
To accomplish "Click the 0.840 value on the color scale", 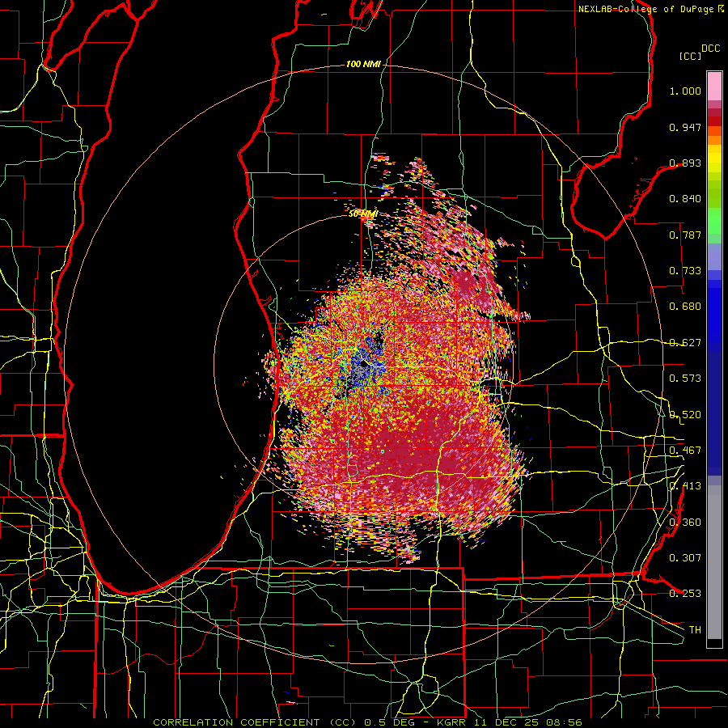I will (x=685, y=199).
